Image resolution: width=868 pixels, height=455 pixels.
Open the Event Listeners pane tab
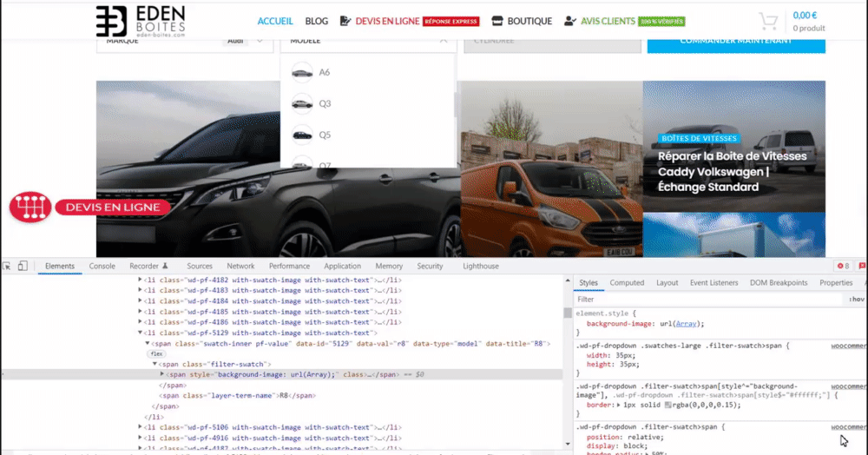(x=714, y=283)
